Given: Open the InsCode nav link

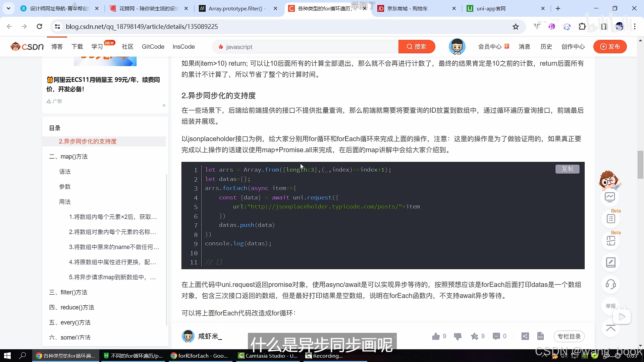Looking at the screenshot, I should [183, 47].
